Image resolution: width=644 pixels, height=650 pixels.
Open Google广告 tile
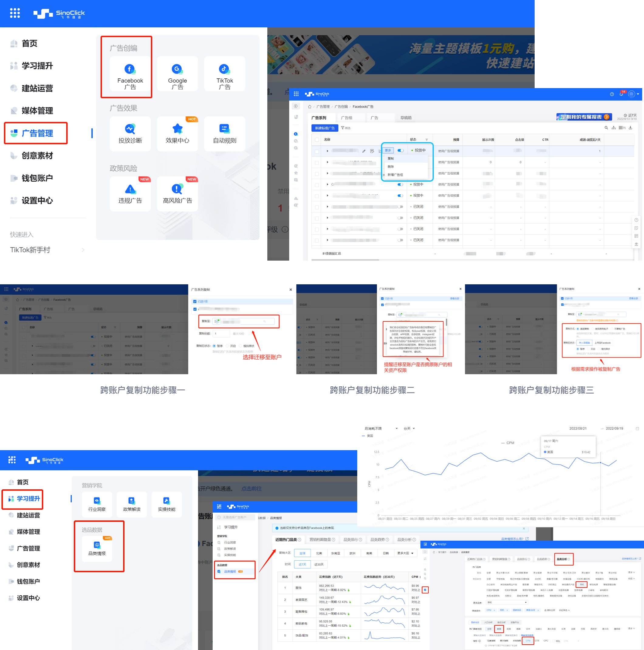[177, 74]
